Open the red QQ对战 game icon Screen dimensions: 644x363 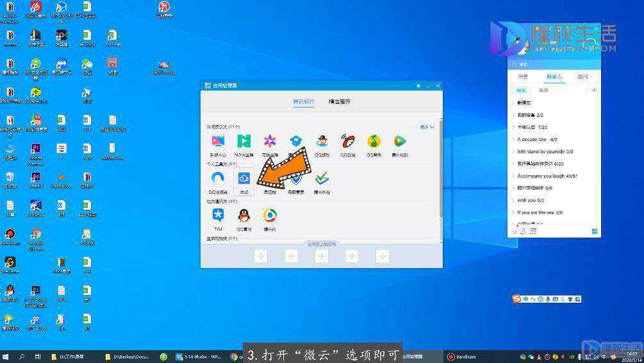pos(347,142)
